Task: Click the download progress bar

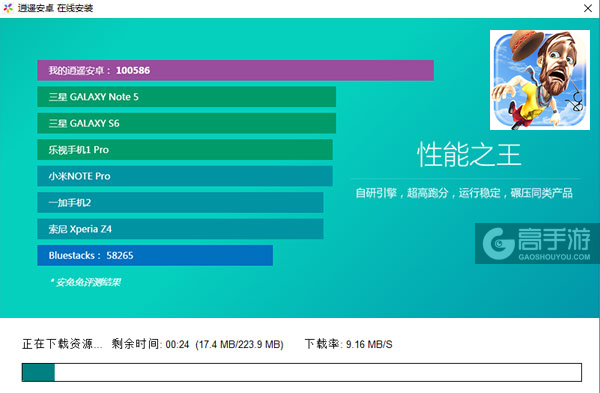Action: [x=302, y=372]
